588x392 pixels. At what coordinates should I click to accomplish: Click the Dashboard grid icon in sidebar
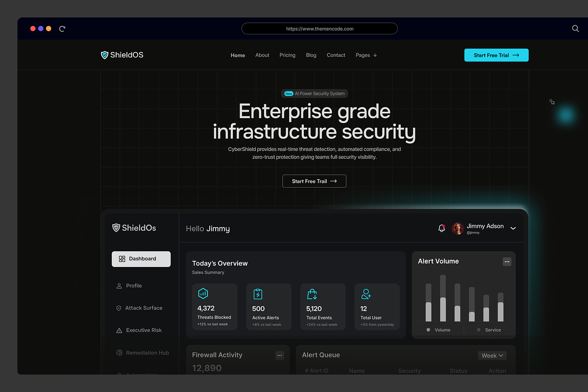[x=122, y=259]
